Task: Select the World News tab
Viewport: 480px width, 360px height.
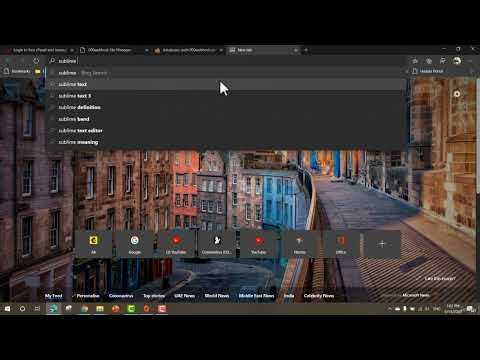Action: [x=217, y=296]
